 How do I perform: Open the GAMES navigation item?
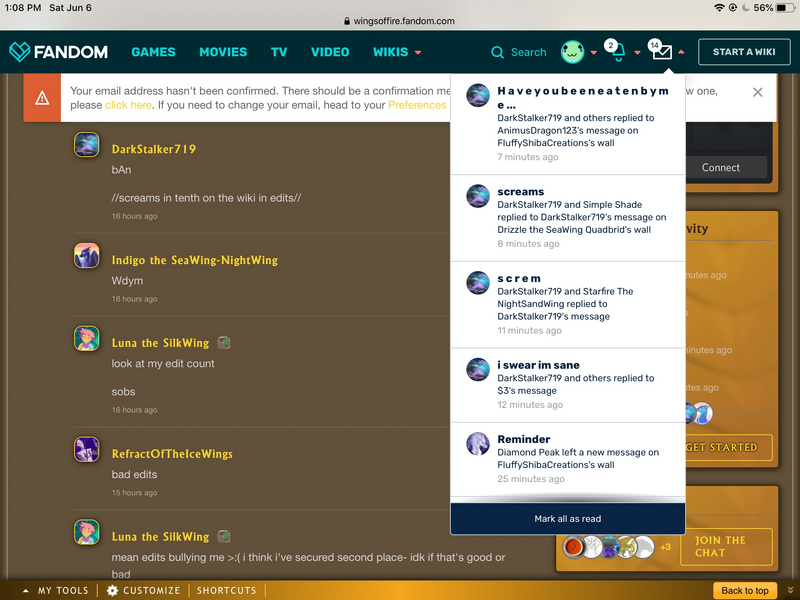coord(153,52)
